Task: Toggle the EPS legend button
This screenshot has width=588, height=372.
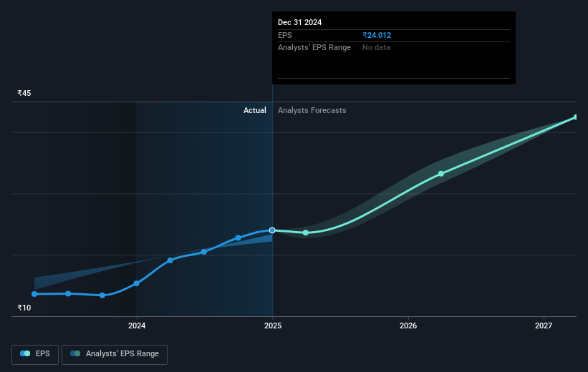Action: (x=35, y=354)
